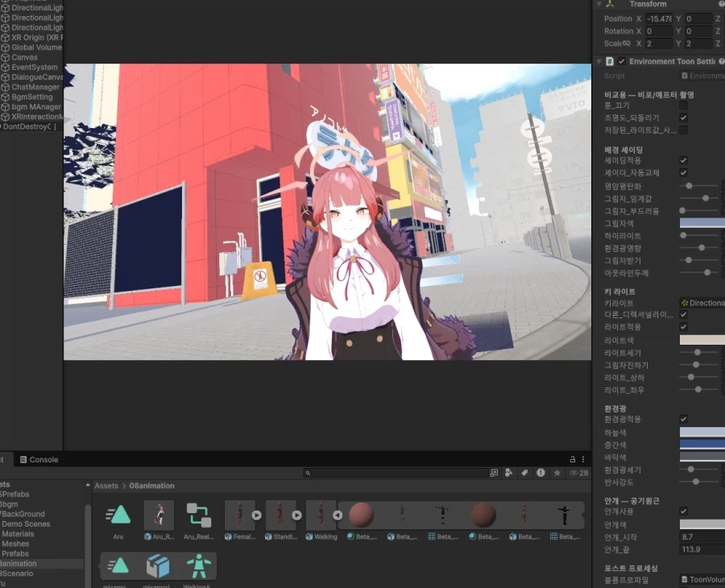Click the 안개_시작 value field

pos(702,537)
